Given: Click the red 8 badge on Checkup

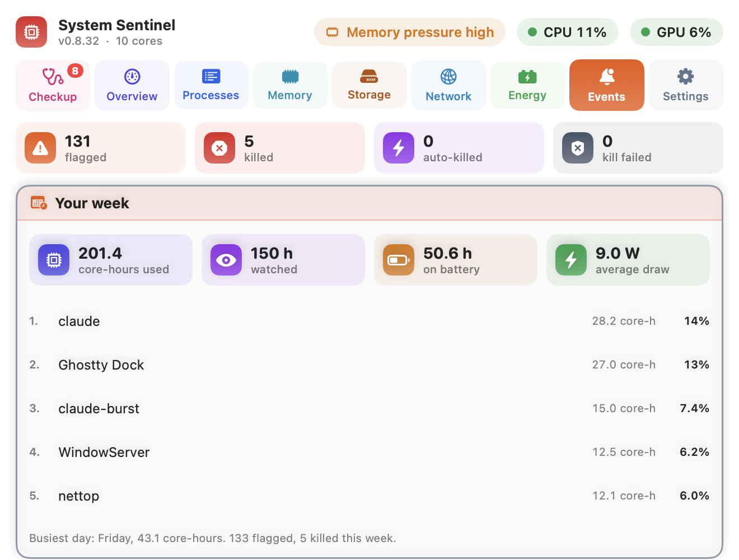Looking at the screenshot, I should [75, 71].
